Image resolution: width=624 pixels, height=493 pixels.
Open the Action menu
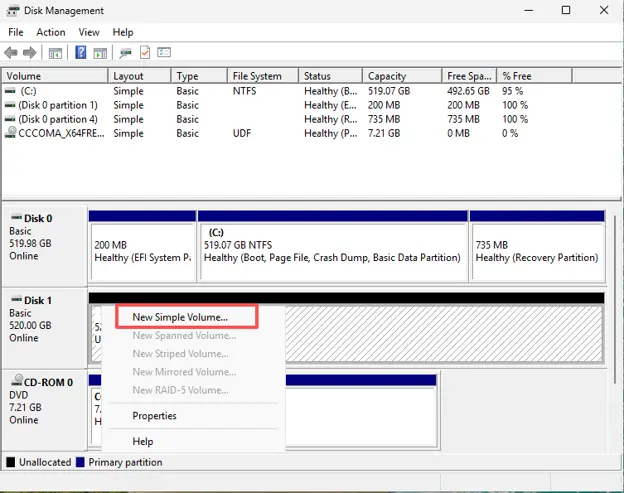51,32
